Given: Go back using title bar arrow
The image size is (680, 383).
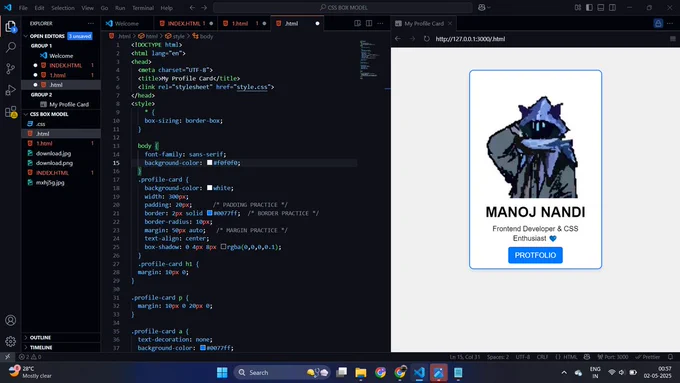Looking at the screenshot, I should pyautogui.click(x=192, y=7).
